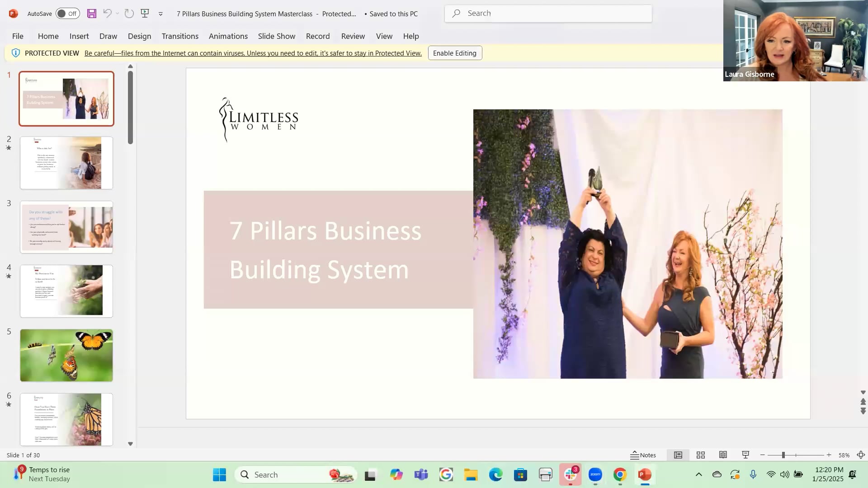Start slideshow from Quick Access Toolbar icon
The image size is (868, 488).
144,14
